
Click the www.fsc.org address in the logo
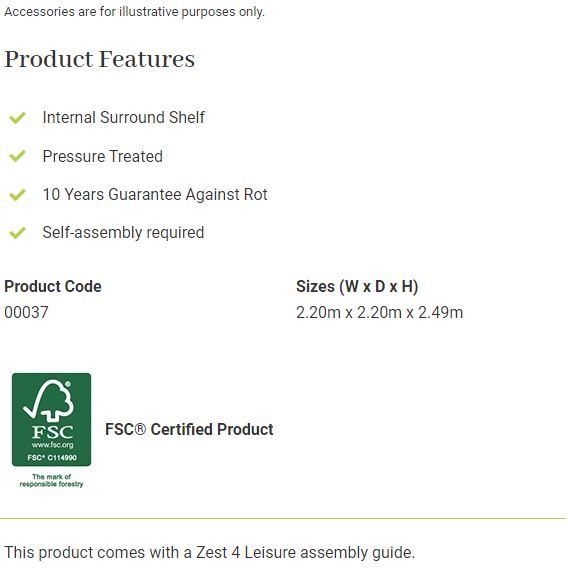[52, 445]
